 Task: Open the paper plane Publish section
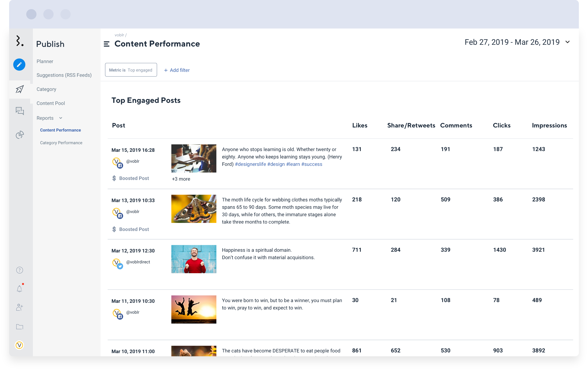[20, 89]
